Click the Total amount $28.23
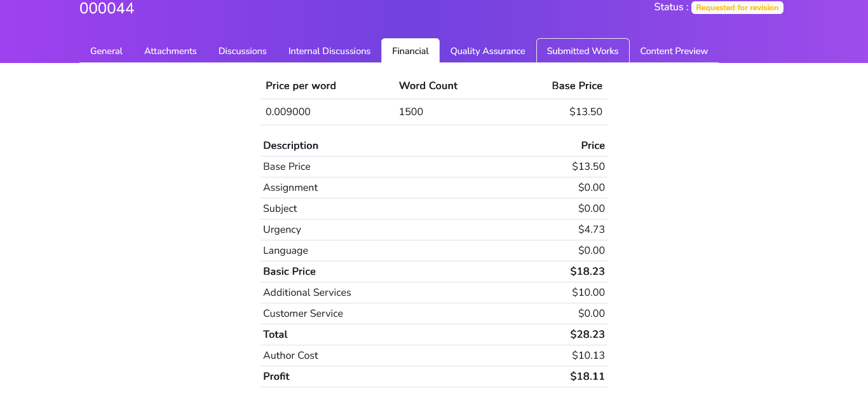This screenshot has height=409, width=868. 587,335
